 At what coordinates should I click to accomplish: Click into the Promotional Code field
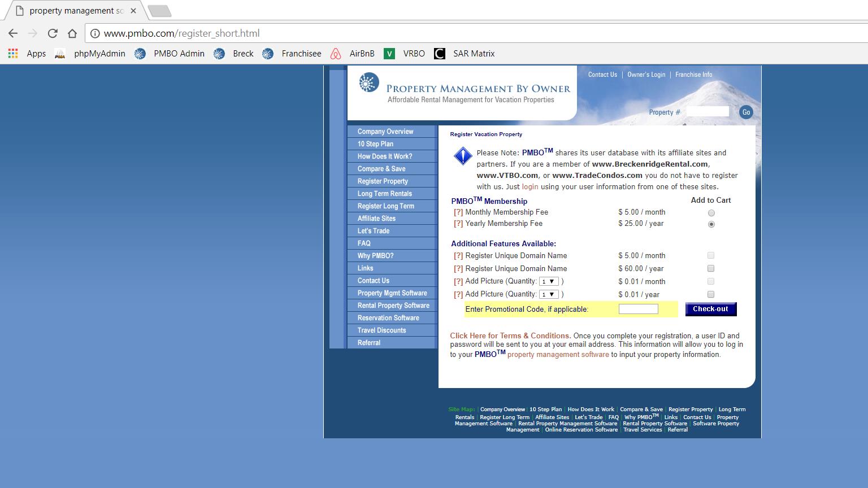click(x=639, y=309)
